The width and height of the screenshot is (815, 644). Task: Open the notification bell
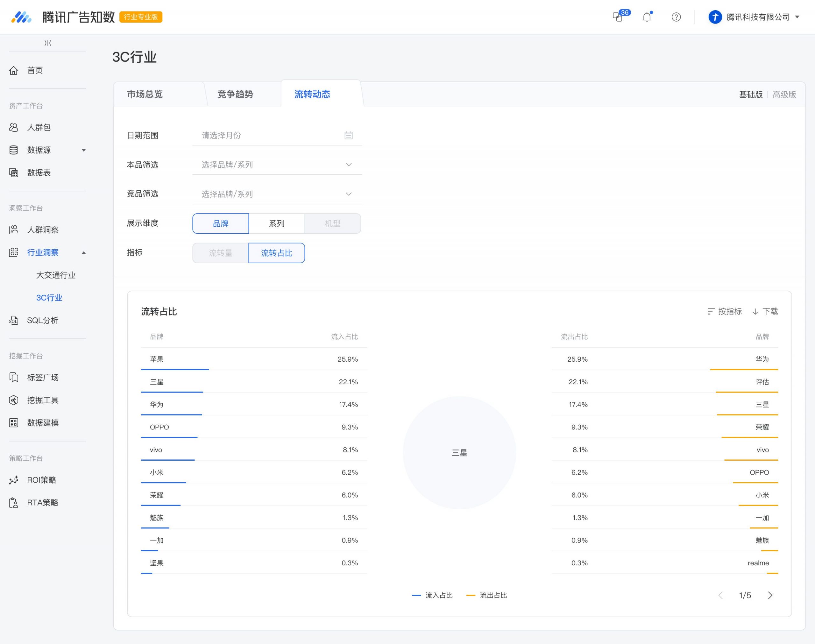click(647, 17)
